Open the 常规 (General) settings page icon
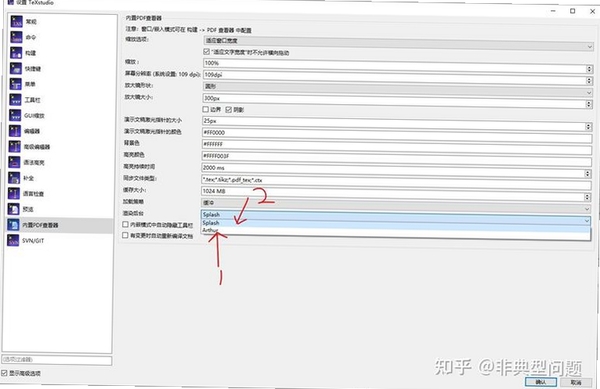Image resolution: width=600 pixels, height=389 pixels. pos(17,22)
